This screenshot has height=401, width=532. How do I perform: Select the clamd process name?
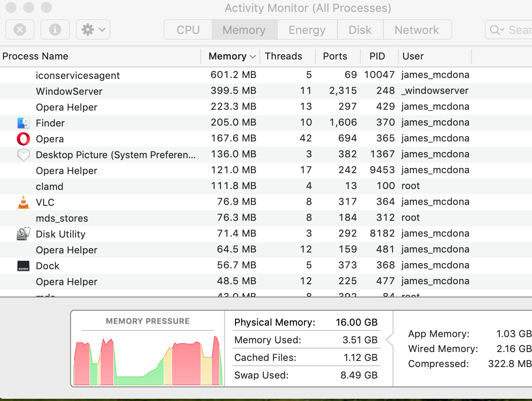coord(49,186)
